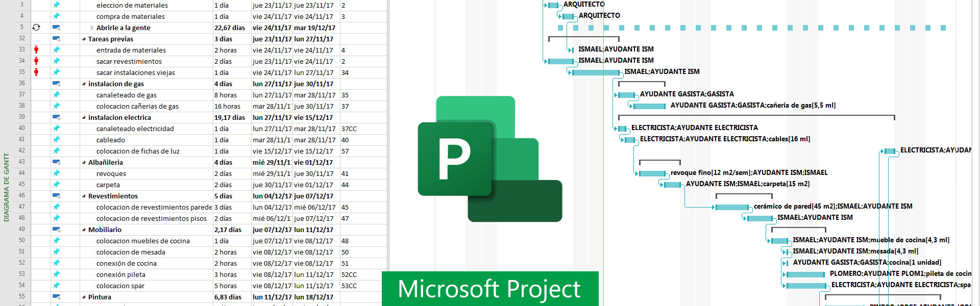The image size is (980, 306).
Task: Click the task name 'colocacion spar'
Action: [x=120, y=286]
